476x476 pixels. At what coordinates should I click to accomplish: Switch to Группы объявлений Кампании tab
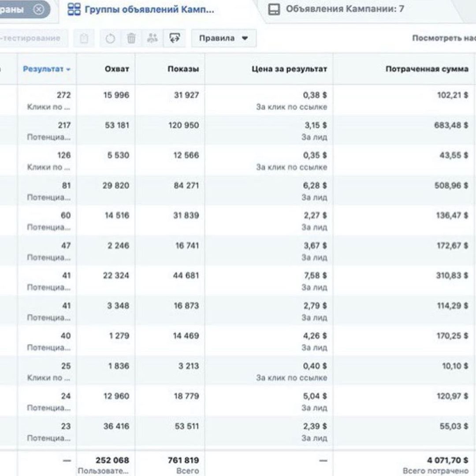coord(149,9)
